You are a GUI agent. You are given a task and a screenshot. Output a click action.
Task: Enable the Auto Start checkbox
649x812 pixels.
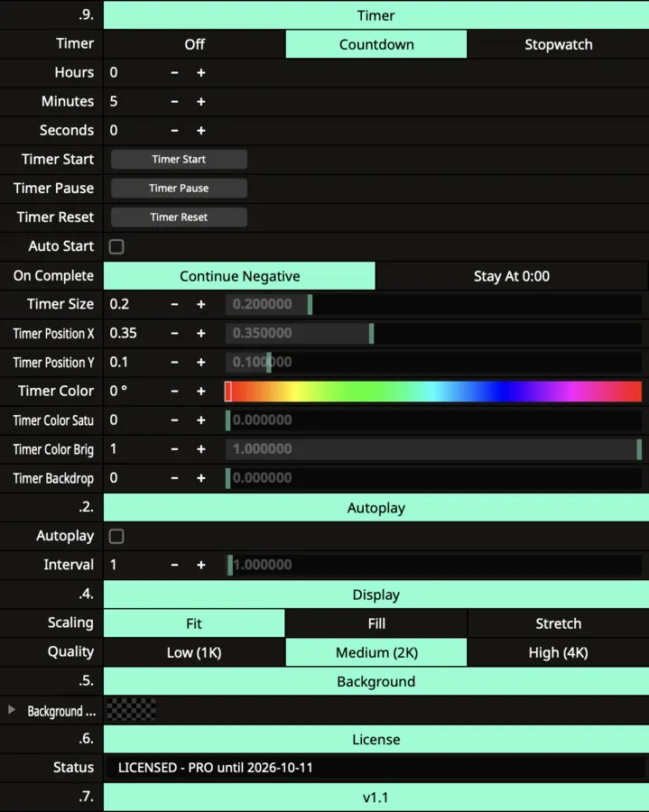116,246
